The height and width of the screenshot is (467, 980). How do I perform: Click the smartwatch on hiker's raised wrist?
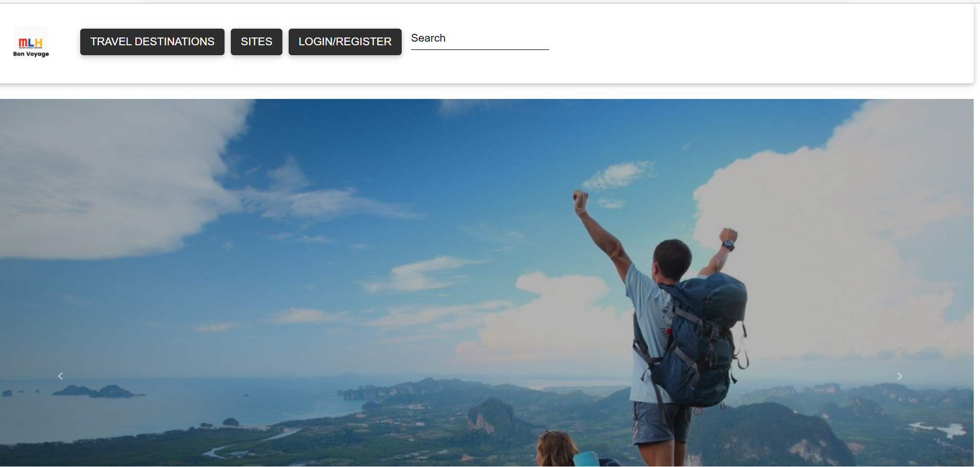(728, 245)
